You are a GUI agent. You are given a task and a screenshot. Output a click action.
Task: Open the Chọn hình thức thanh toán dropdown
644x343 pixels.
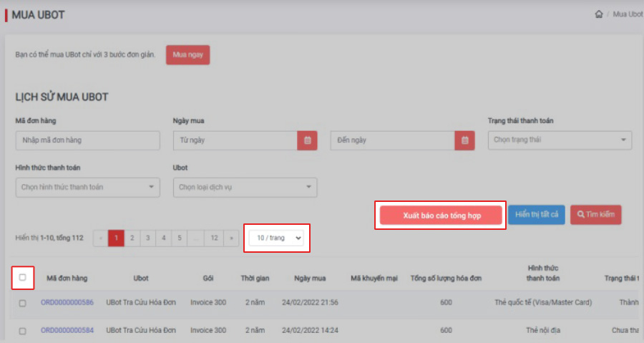(x=87, y=188)
